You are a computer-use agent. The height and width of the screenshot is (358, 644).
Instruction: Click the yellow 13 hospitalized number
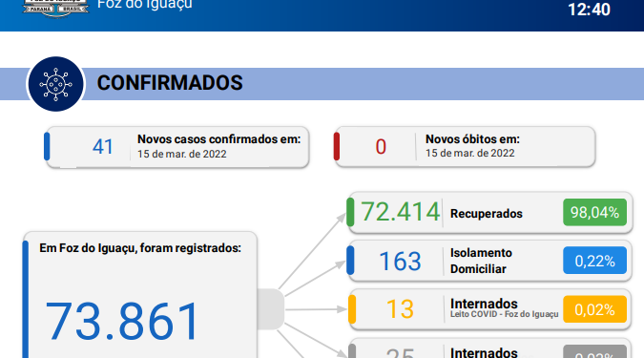pyautogui.click(x=400, y=309)
